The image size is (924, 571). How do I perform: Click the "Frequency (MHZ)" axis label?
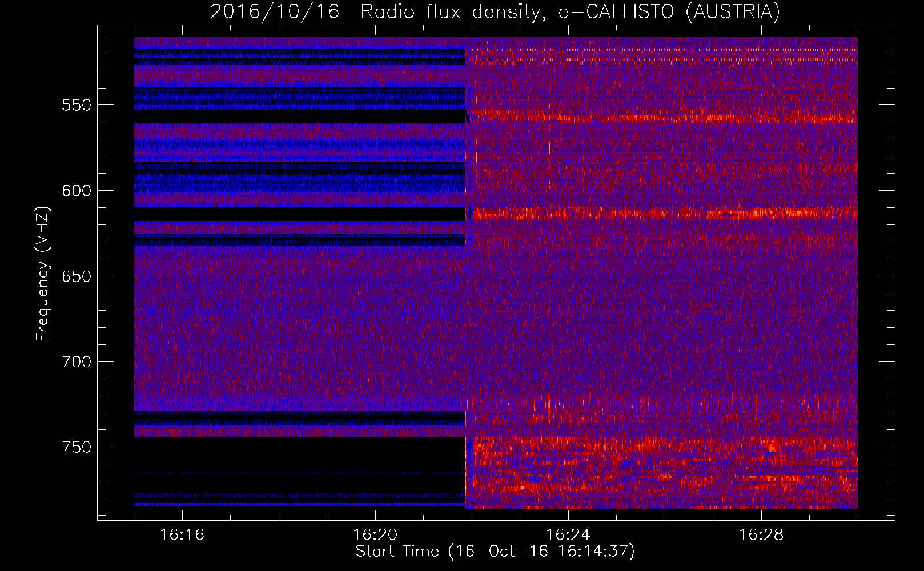tap(43, 274)
